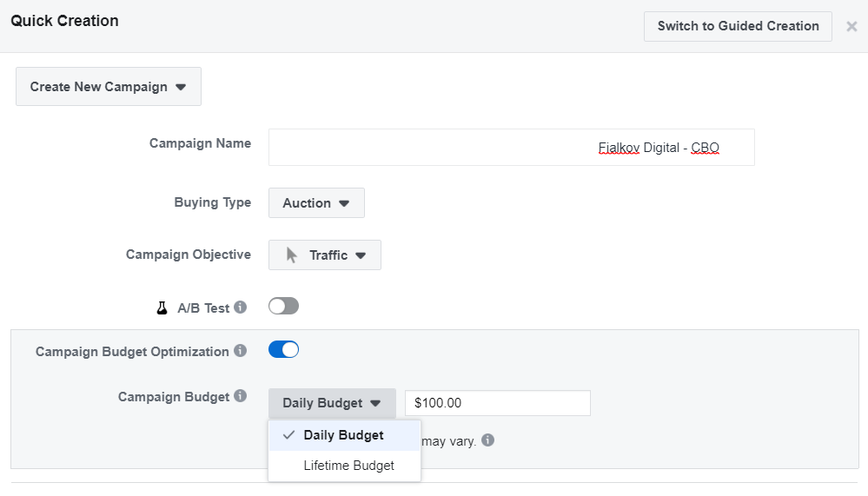Collapse the Daily Budget dropdown button
Image resolution: width=868 pixels, height=496 pixels.
(332, 403)
